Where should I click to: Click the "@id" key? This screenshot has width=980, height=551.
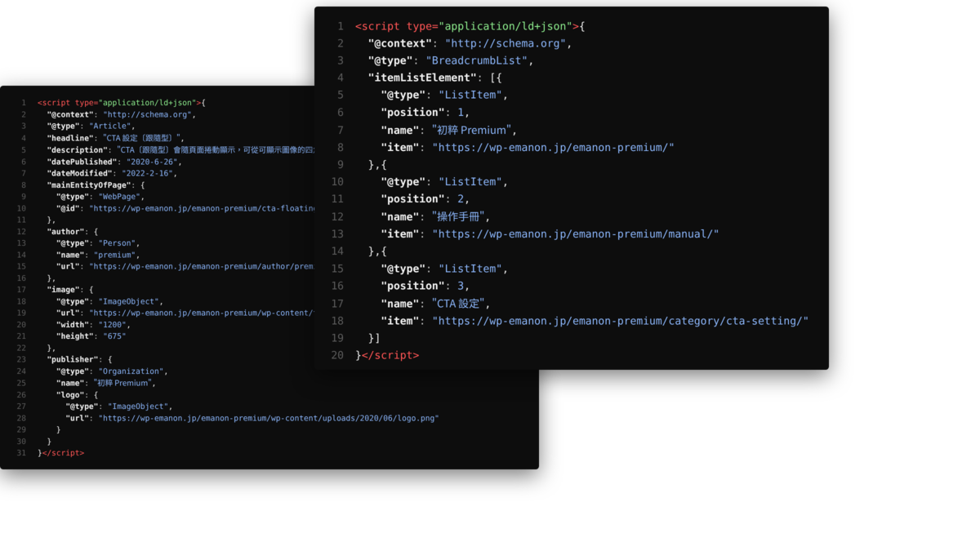tap(69, 208)
